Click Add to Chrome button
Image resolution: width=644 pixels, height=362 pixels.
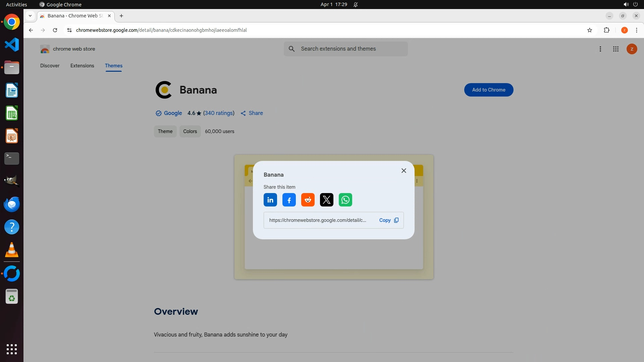pyautogui.click(x=488, y=90)
